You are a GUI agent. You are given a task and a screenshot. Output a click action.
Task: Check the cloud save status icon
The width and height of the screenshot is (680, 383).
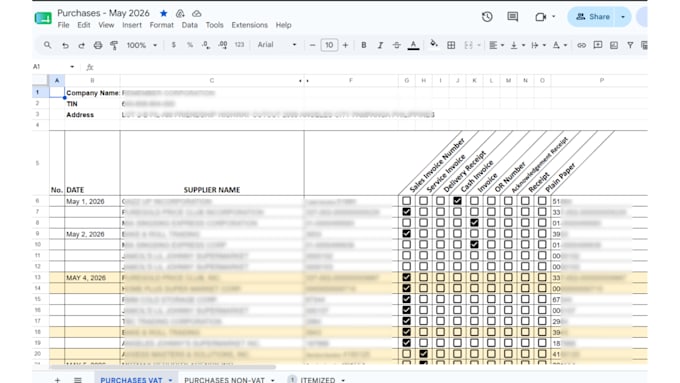[196, 13]
